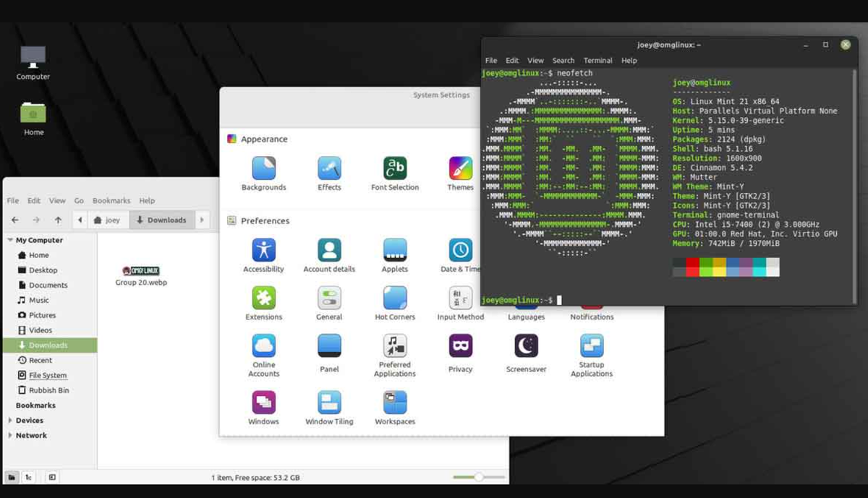
Task: Hide the sidebar toggle button
Action: pyautogui.click(x=52, y=477)
